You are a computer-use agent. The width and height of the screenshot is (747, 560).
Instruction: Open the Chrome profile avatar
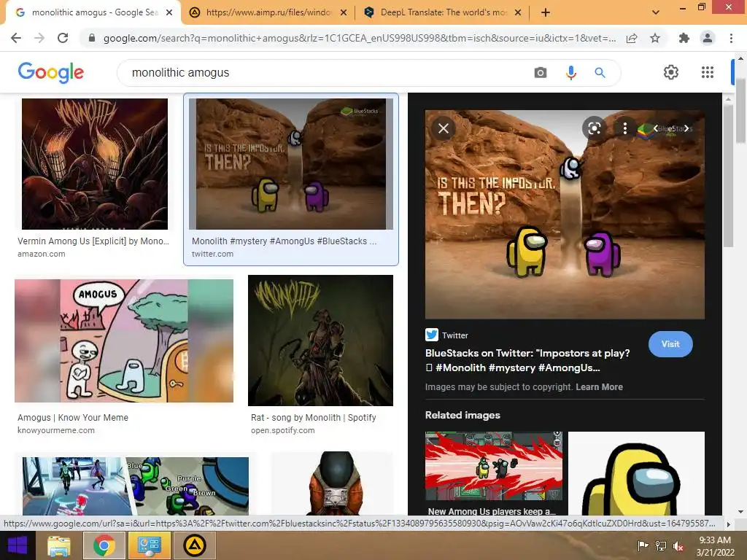tap(708, 38)
